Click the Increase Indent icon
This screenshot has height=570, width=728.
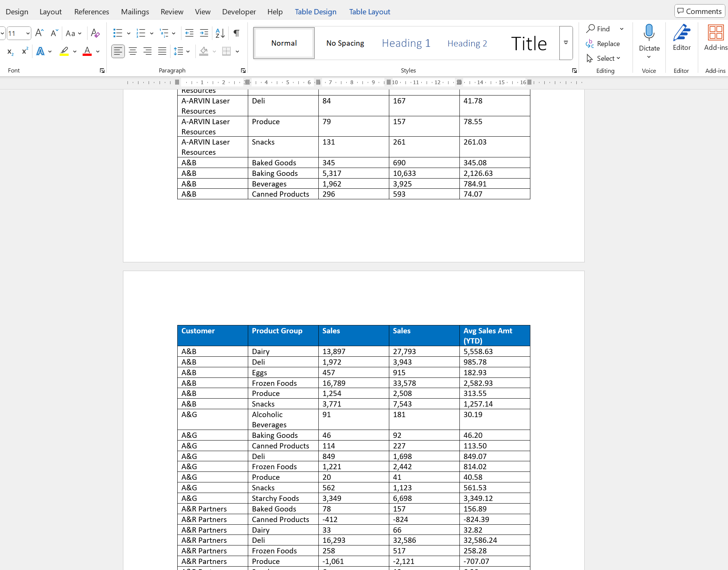204,33
